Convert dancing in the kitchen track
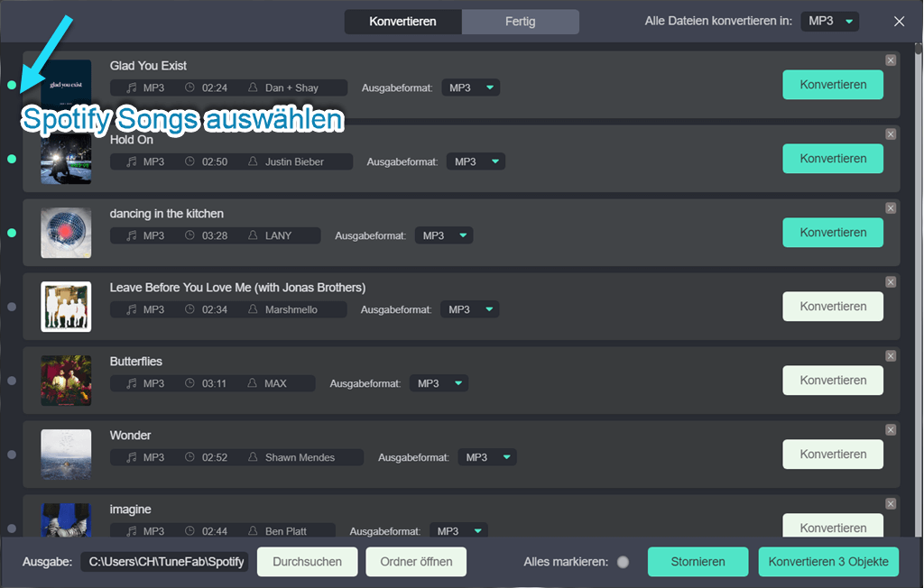This screenshot has width=924, height=588. [833, 233]
